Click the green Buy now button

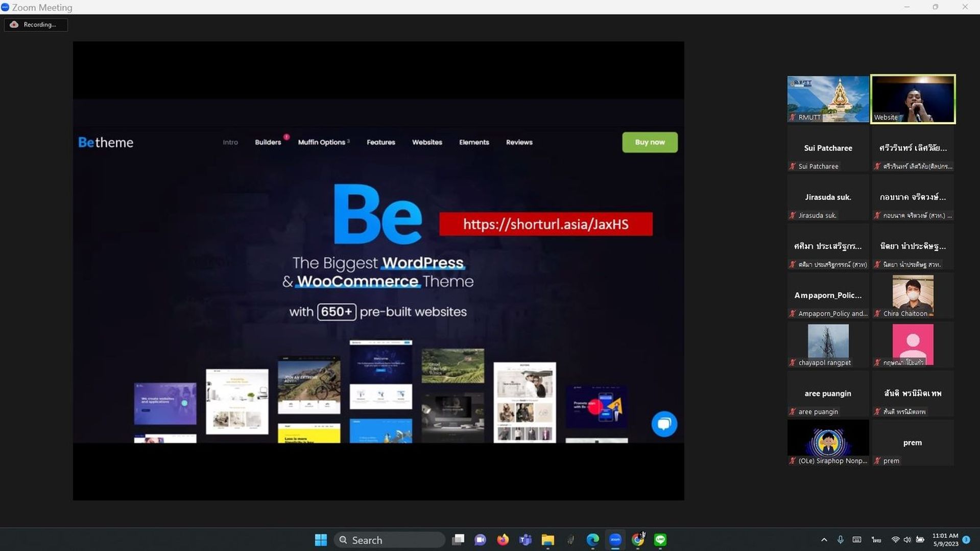tap(650, 142)
